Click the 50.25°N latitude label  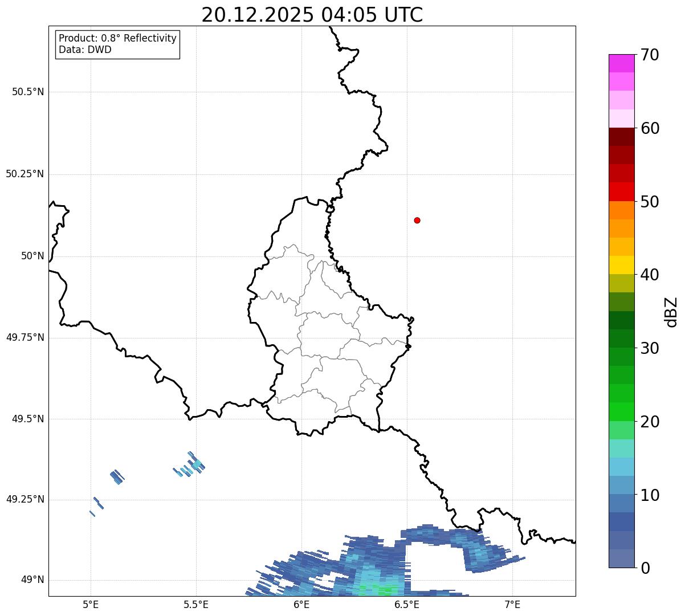(x=25, y=174)
